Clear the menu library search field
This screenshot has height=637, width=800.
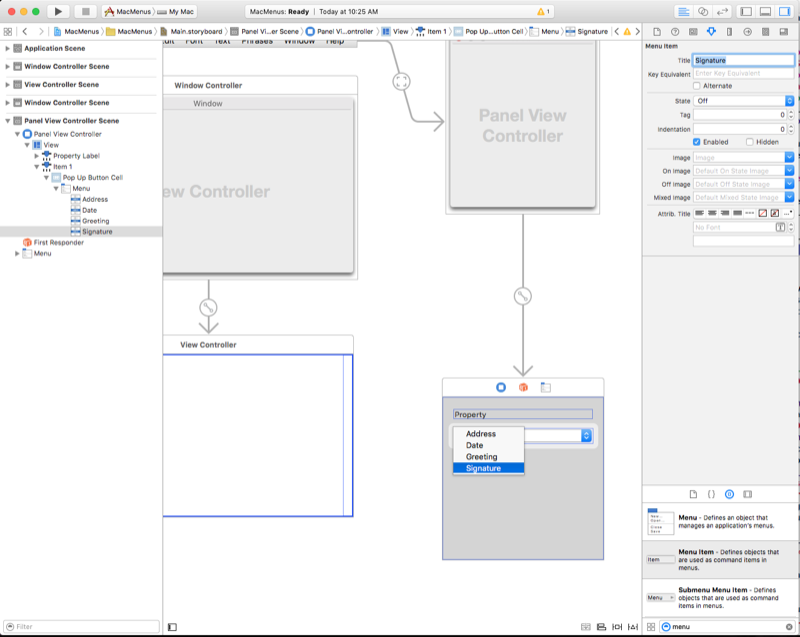[789, 627]
